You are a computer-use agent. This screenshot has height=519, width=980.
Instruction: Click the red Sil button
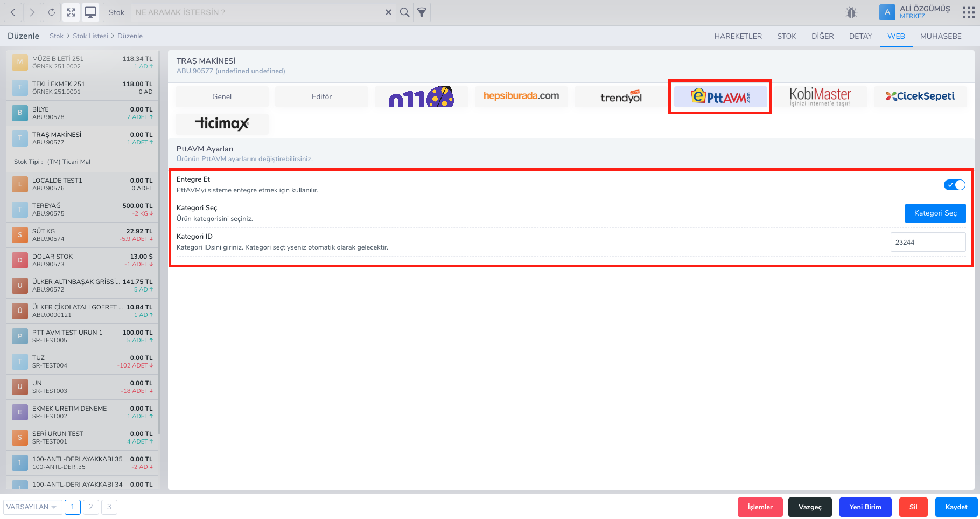tap(913, 507)
